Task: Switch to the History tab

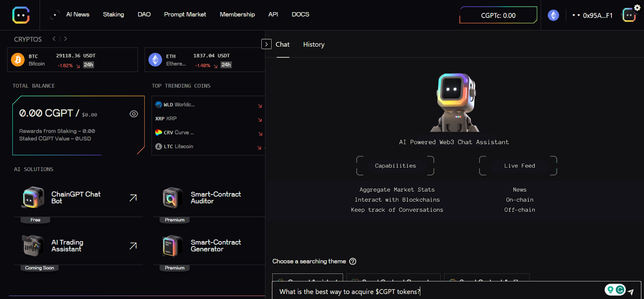Action: pyautogui.click(x=314, y=44)
